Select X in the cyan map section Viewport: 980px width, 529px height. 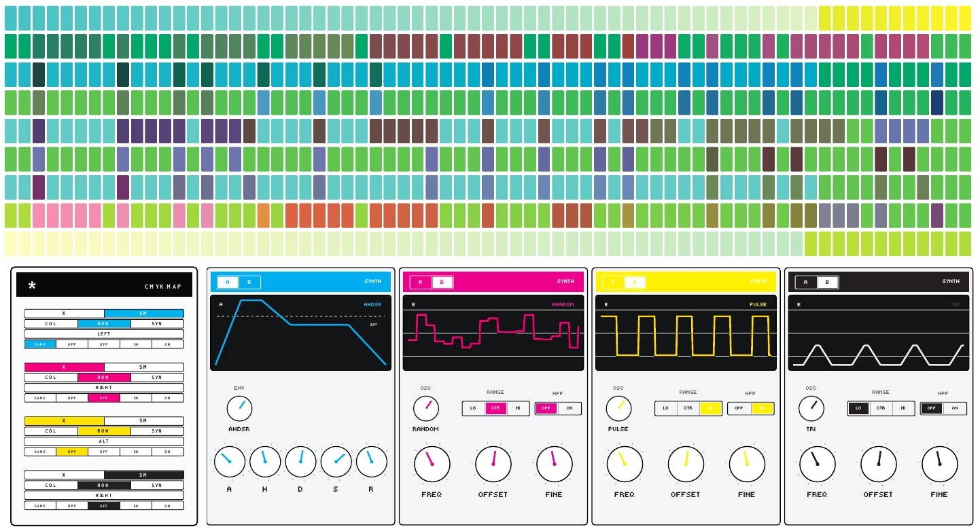[64, 314]
